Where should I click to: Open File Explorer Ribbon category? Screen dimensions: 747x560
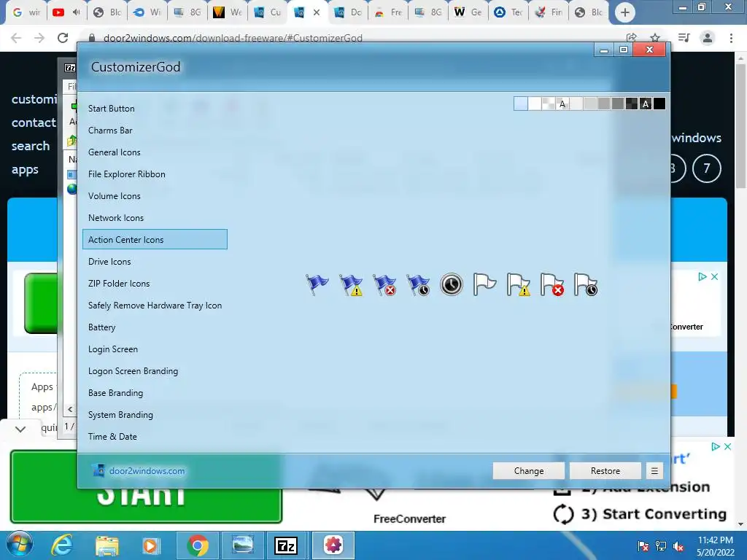(x=155, y=174)
